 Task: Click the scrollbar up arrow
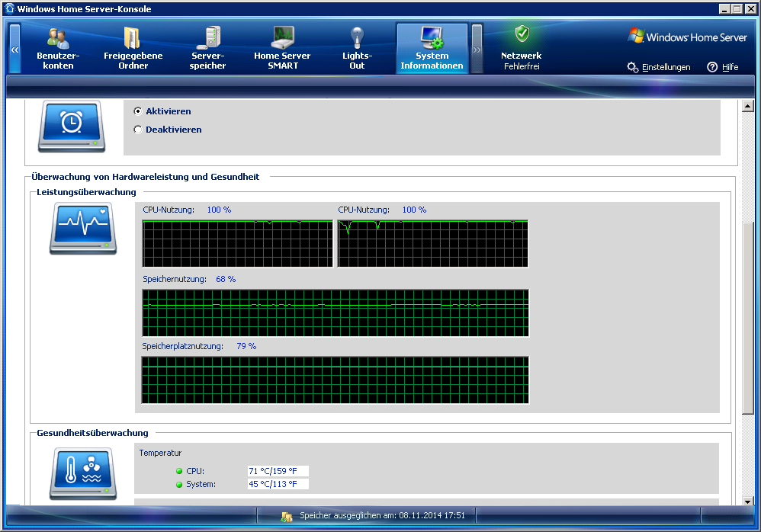[747, 106]
